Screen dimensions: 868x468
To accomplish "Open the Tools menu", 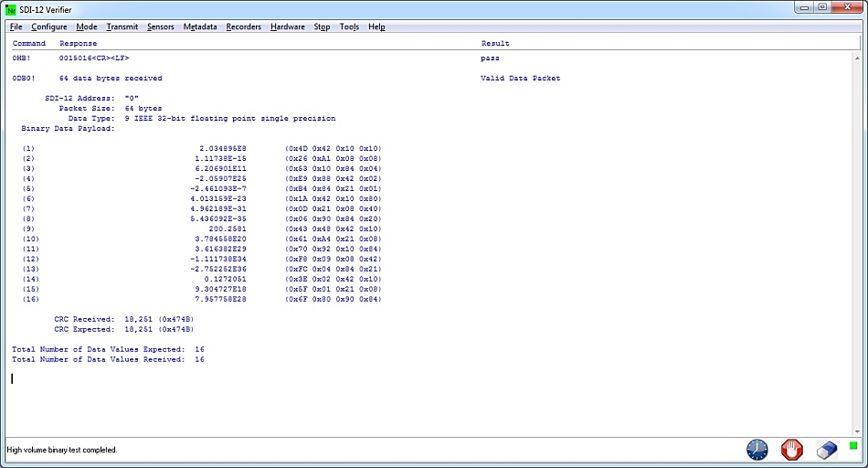I will pyautogui.click(x=349, y=27).
